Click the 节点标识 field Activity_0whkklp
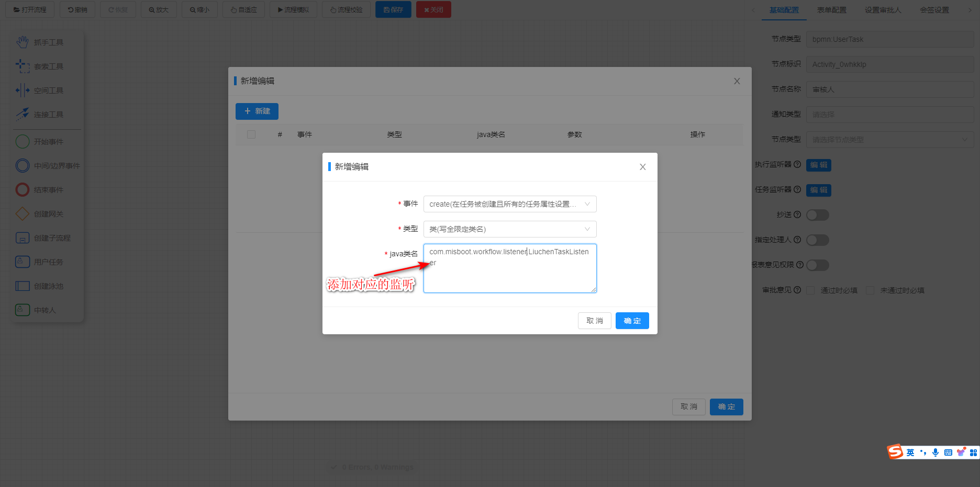Screen dimensions: 980x487 890,64
